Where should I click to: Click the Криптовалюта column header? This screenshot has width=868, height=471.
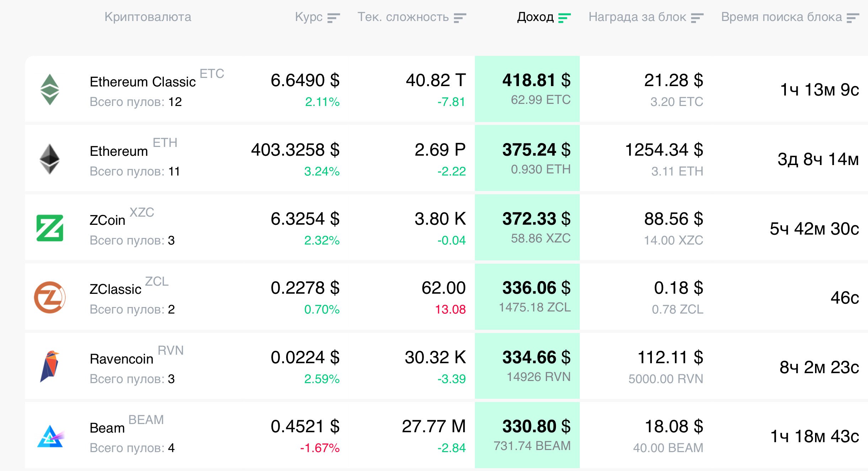(148, 17)
